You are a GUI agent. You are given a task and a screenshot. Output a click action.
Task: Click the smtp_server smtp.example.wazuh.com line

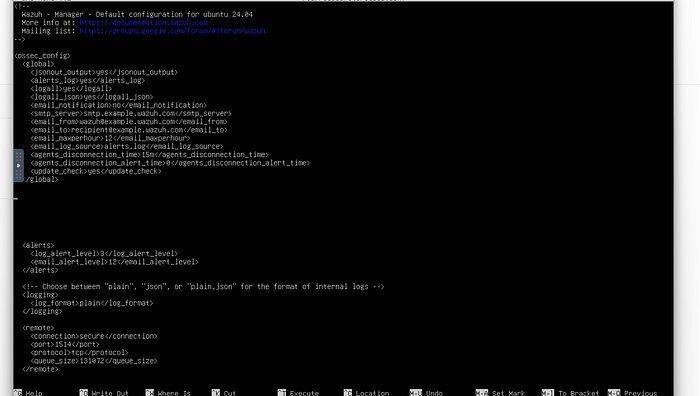click(x=131, y=113)
